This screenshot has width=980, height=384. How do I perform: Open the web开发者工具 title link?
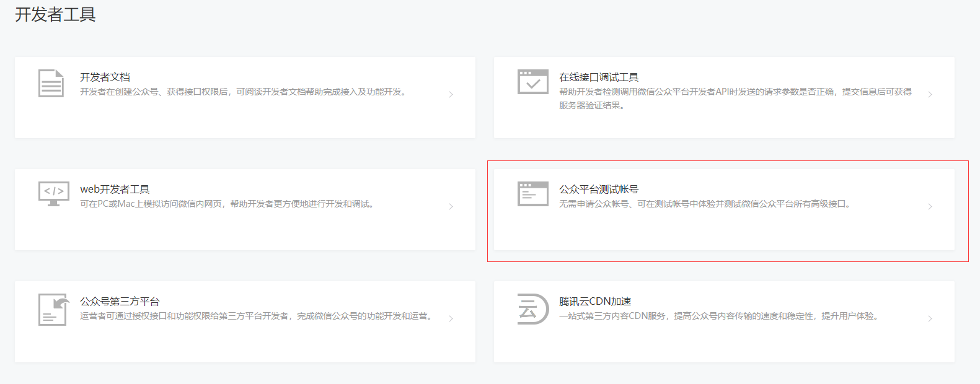coord(115,189)
